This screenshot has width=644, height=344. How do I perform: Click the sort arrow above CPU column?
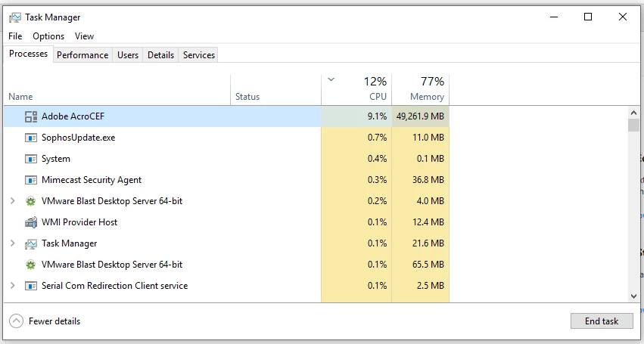(x=331, y=79)
